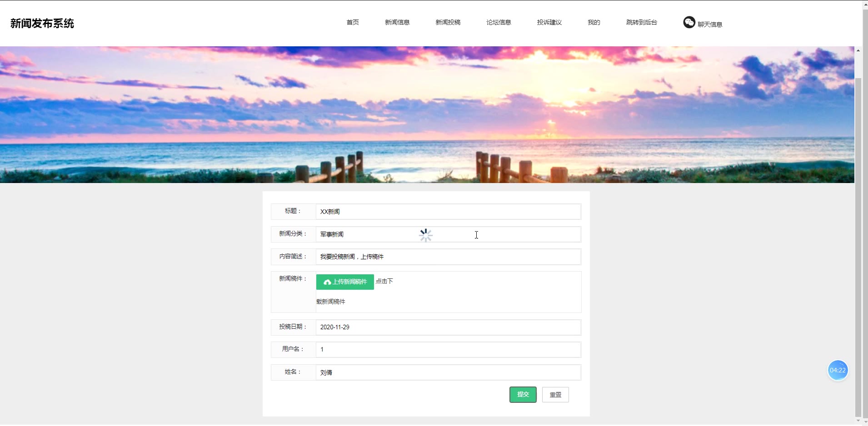
Task: Click the 04:22 timer bubble
Action: pos(838,370)
